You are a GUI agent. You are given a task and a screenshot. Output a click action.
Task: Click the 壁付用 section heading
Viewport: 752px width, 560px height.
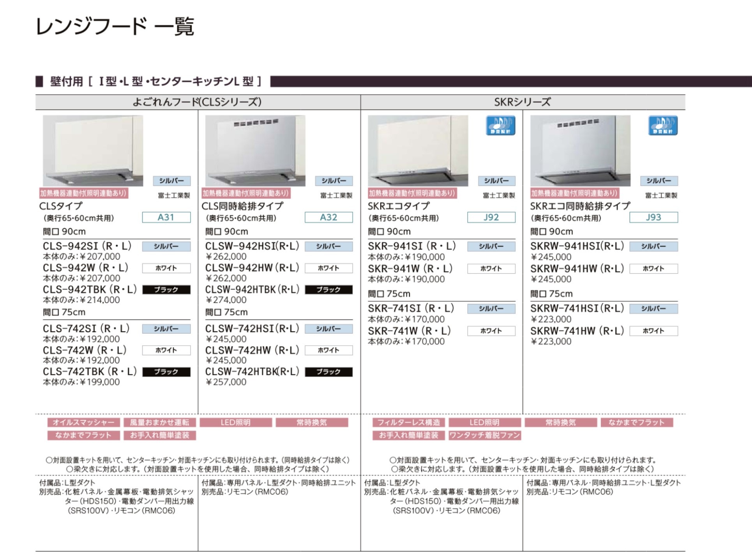click(156, 81)
